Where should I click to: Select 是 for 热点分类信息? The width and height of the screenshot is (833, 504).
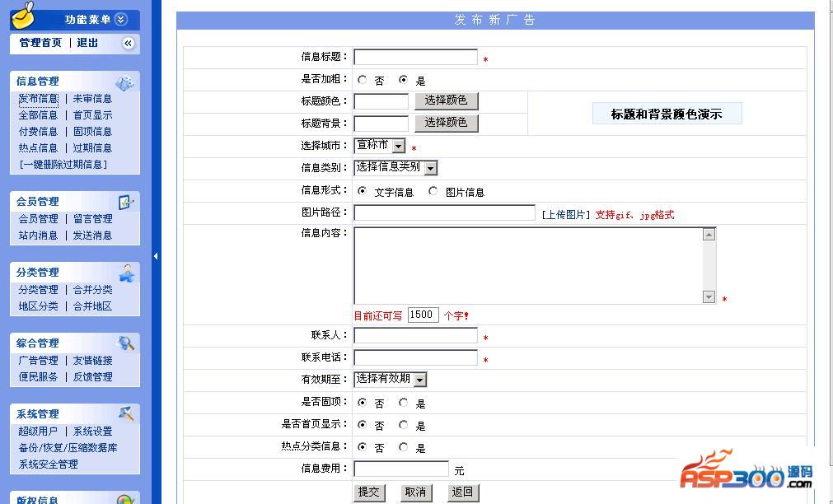[403, 447]
